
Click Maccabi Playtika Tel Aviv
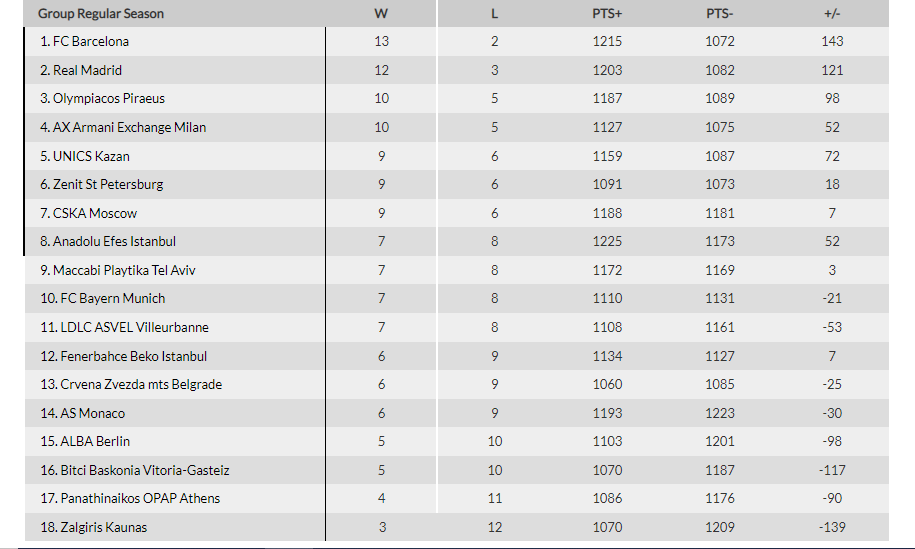pyautogui.click(x=120, y=270)
